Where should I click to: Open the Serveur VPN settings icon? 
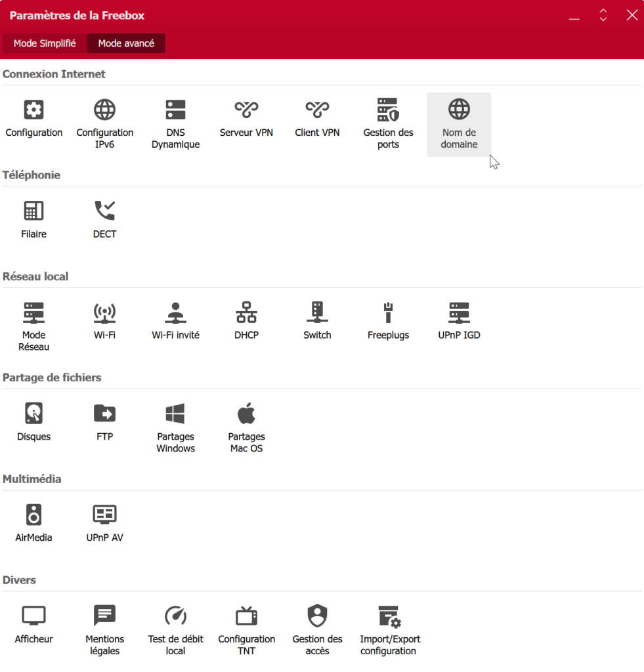coord(246,110)
